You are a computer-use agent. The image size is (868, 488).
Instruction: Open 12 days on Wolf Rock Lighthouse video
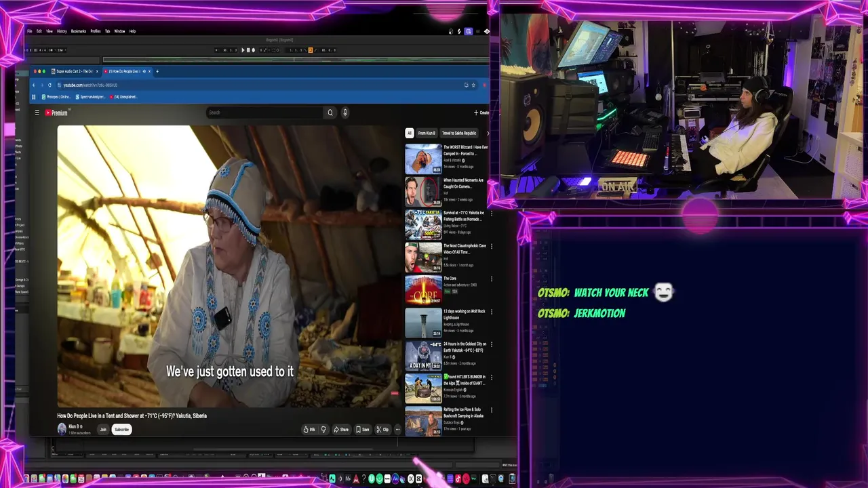pos(424,323)
